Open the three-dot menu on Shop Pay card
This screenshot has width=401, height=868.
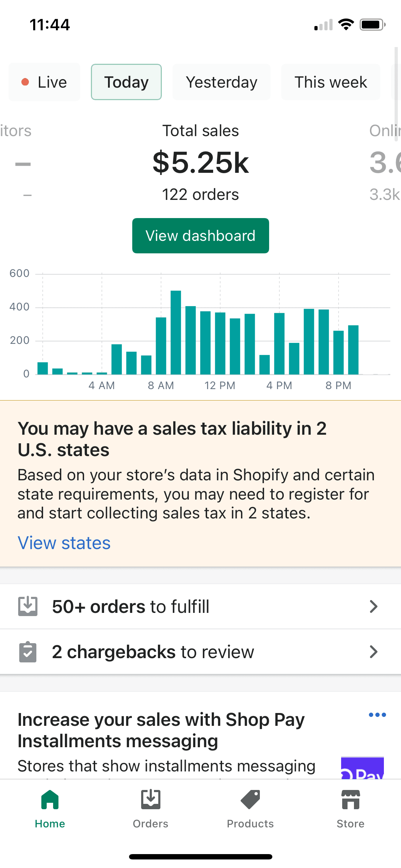377,714
